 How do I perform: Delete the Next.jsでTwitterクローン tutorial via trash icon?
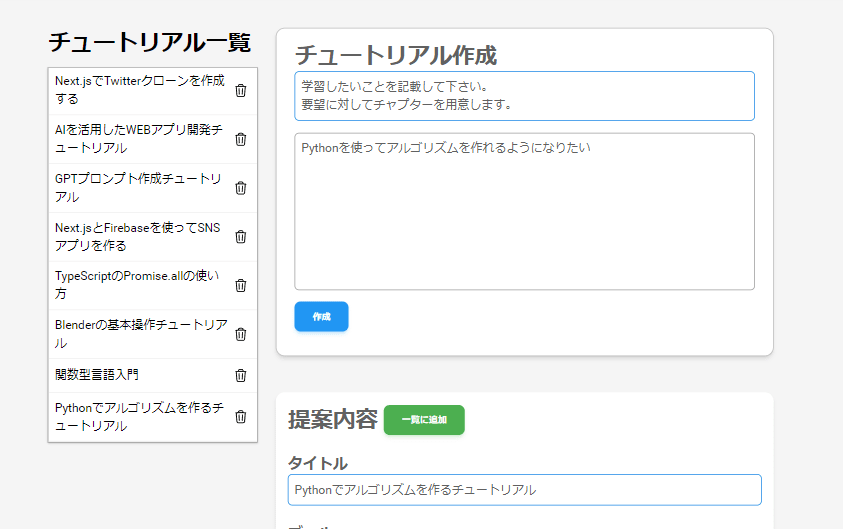[241, 90]
